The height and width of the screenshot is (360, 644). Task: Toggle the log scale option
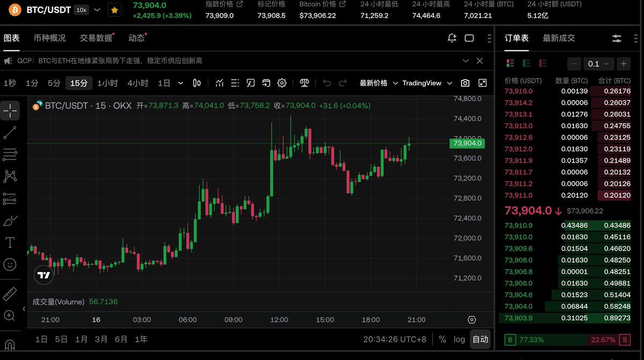coord(459,339)
